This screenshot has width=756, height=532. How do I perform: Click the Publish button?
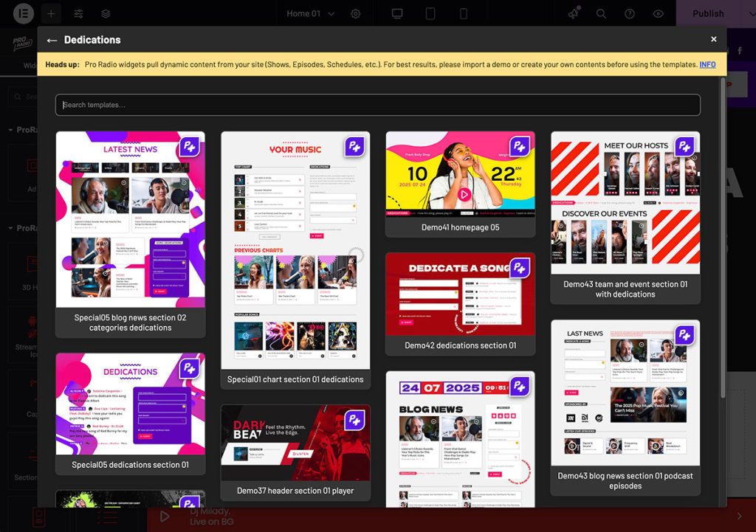click(708, 13)
